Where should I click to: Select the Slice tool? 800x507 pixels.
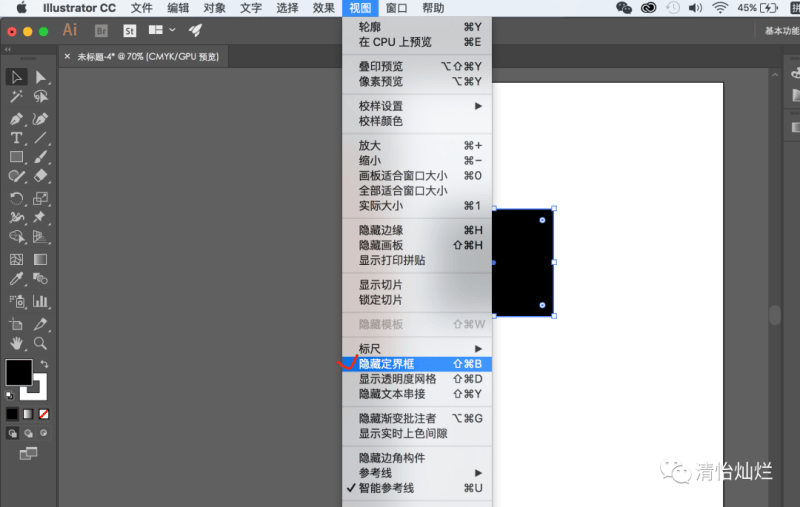(x=40, y=324)
